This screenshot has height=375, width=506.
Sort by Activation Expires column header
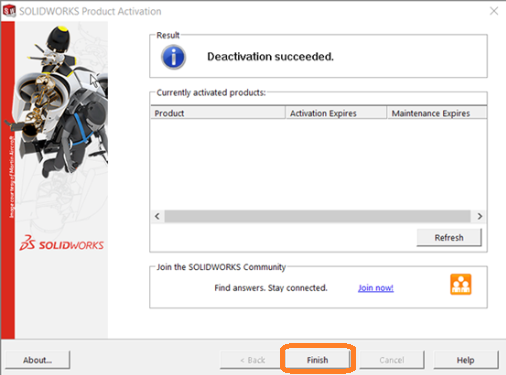click(336, 113)
